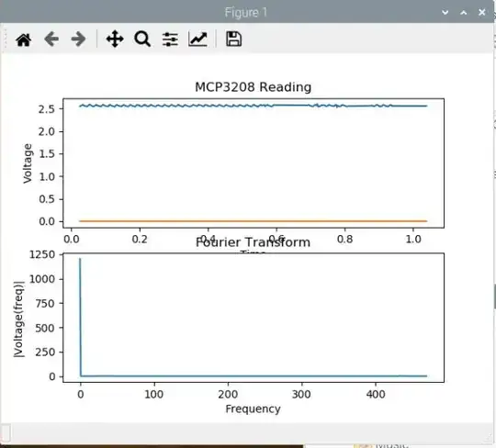This screenshot has width=496, height=448.
Task: Click the 'Voltage' y-axis label
Action: [x=28, y=163]
